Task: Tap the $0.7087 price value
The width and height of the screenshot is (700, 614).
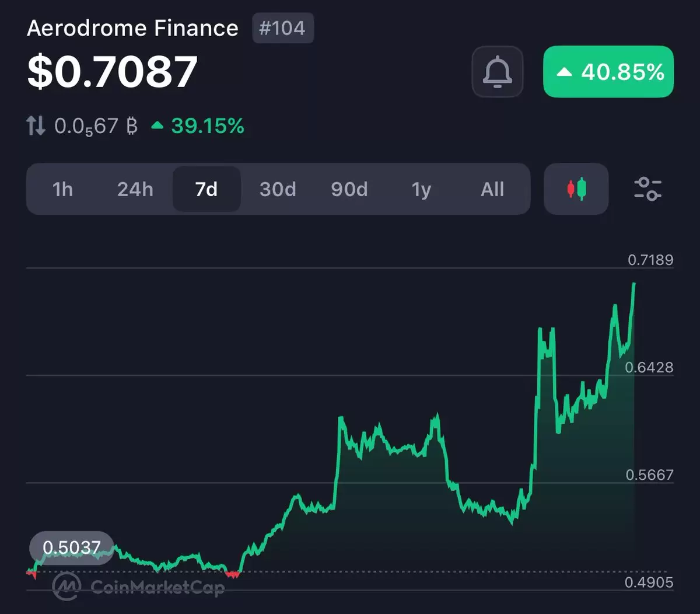Action: click(x=113, y=72)
